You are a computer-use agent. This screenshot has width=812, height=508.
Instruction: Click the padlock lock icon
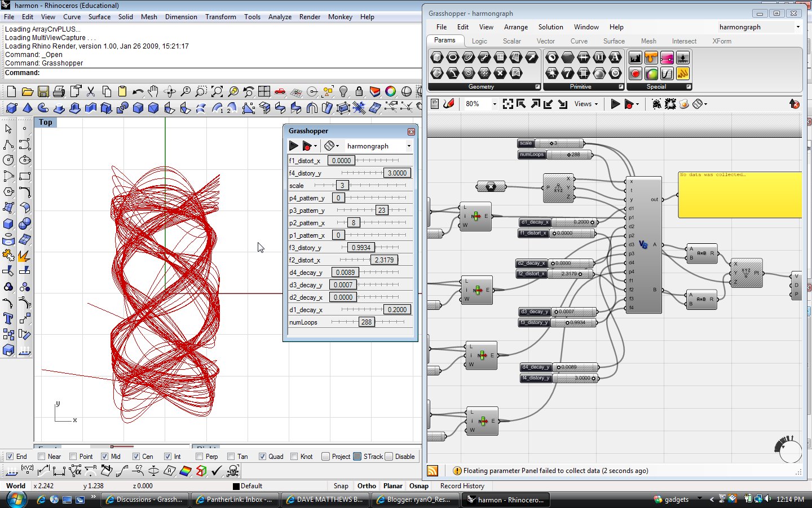(x=359, y=91)
